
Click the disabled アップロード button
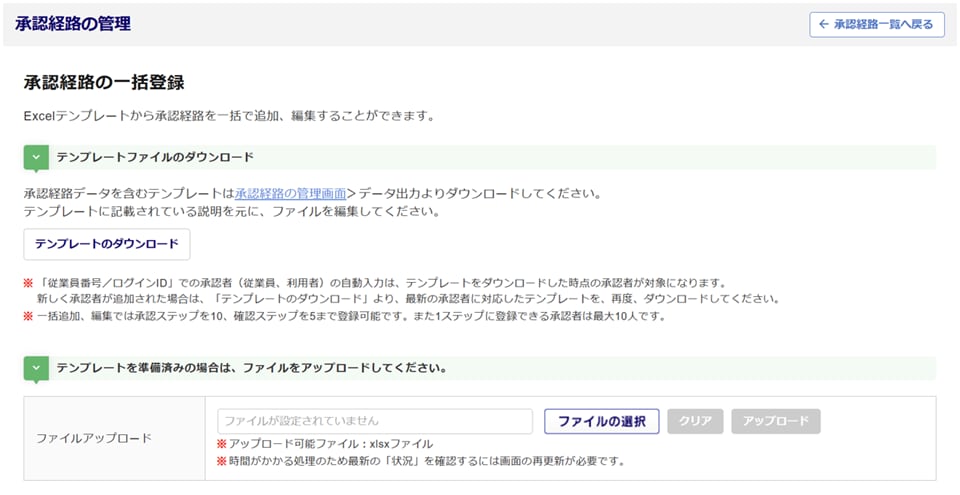[775, 421]
